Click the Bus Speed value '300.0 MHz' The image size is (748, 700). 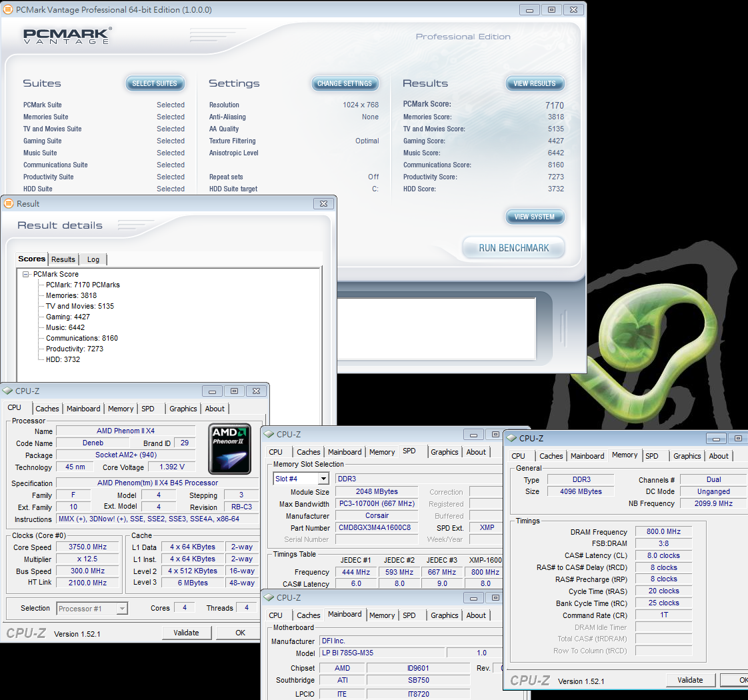coord(87,571)
